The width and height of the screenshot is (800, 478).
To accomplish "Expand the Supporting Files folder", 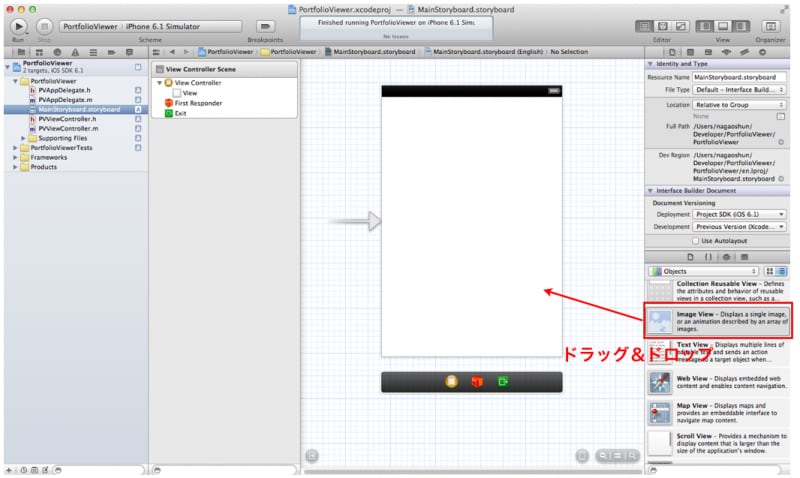I will (x=23, y=138).
